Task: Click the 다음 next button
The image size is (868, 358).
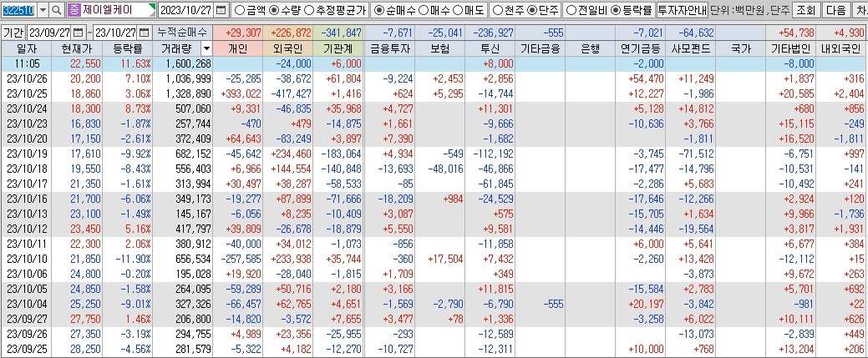Action: 835,10
